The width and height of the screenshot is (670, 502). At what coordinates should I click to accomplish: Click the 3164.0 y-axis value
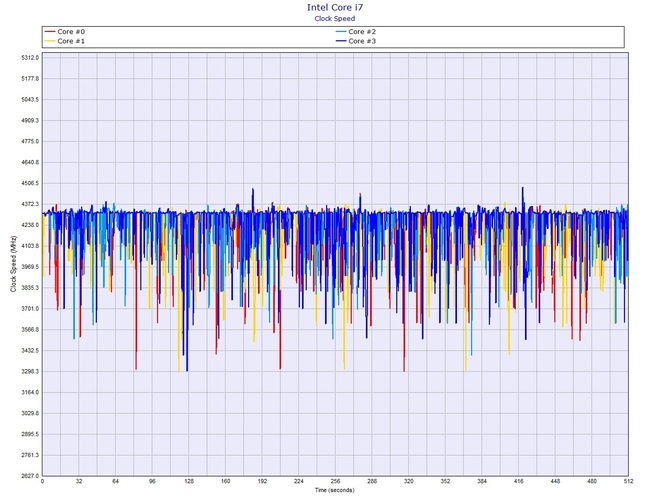[x=30, y=393]
